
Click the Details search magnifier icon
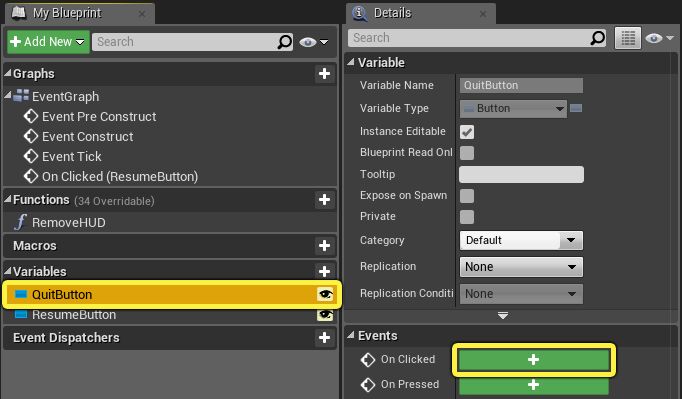(x=598, y=38)
